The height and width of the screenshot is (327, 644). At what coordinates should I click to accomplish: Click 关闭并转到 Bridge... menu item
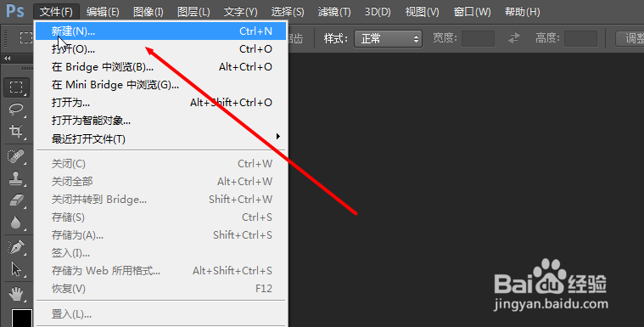(160, 200)
